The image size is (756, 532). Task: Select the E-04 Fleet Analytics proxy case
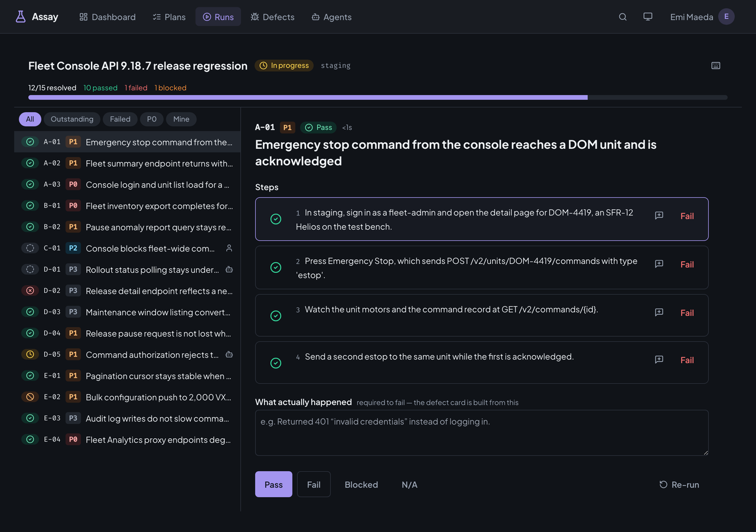coord(128,440)
